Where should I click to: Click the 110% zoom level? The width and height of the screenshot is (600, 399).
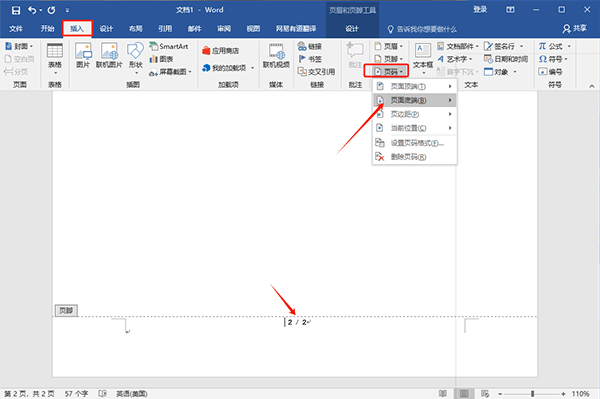pyautogui.click(x=580, y=394)
